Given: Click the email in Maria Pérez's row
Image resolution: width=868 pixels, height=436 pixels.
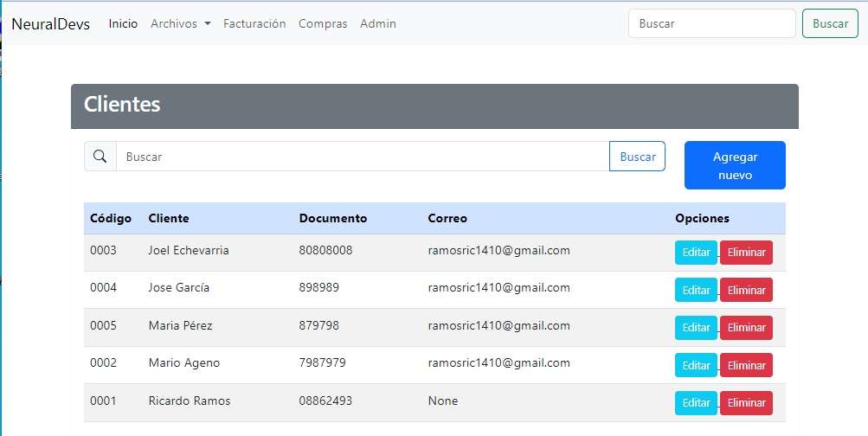Looking at the screenshot, I should pyautogui.click(x=498, y=325).
